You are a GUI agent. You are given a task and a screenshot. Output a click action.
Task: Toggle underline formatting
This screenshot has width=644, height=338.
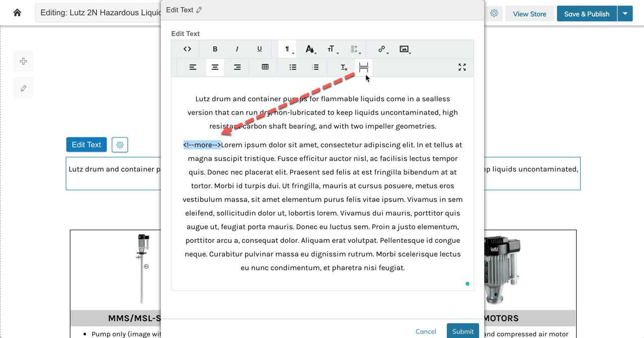pyautogui.click(x=259, y=49)
